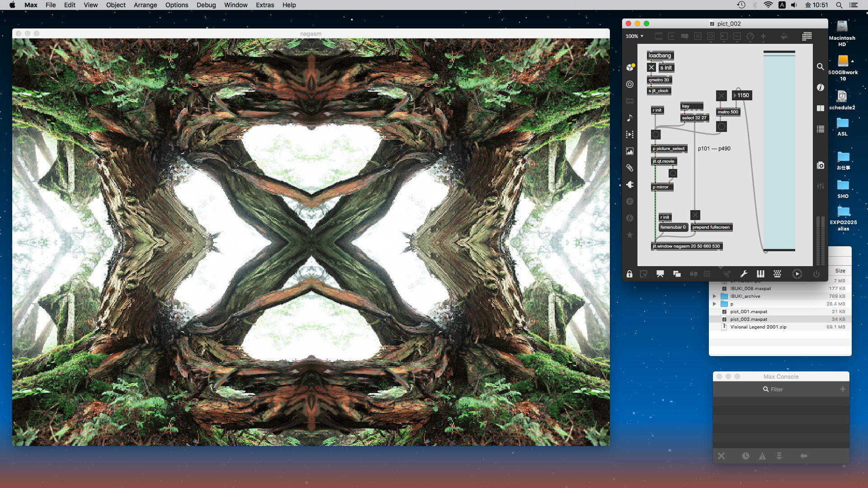
Task: Toggle the X checkbox under loadbang
Action: [x=651, y=68]
